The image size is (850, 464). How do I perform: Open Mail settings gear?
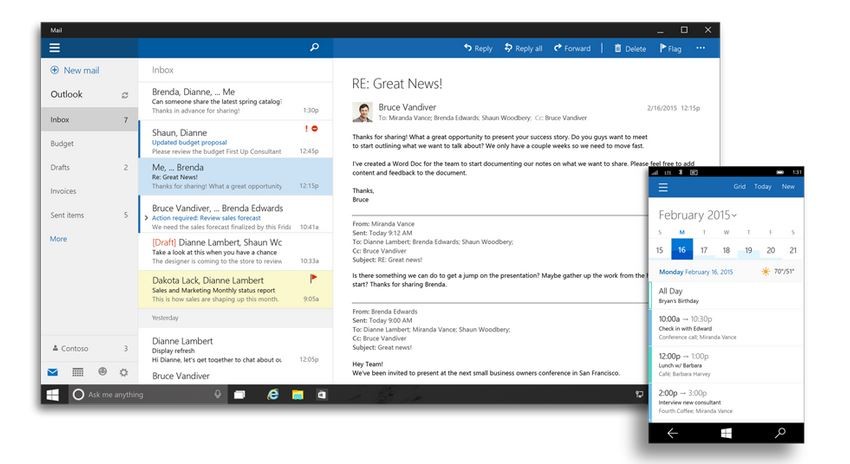click(124, 372)
